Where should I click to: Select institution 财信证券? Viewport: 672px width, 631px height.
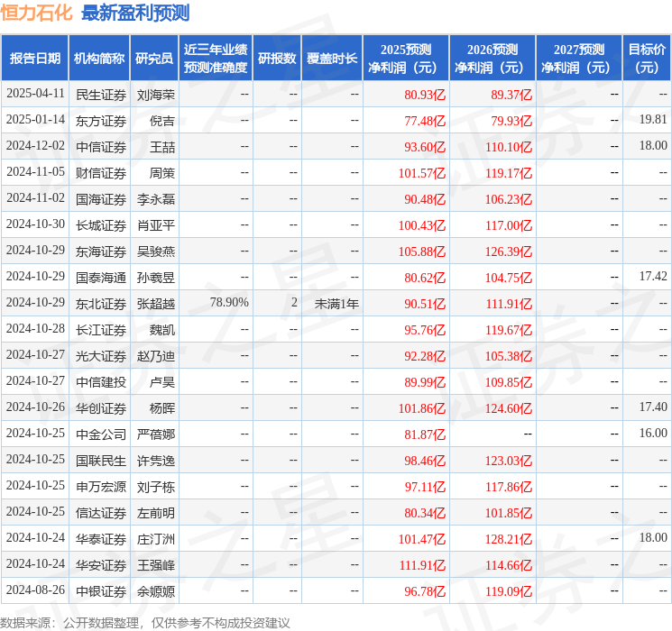pos(101,173)
